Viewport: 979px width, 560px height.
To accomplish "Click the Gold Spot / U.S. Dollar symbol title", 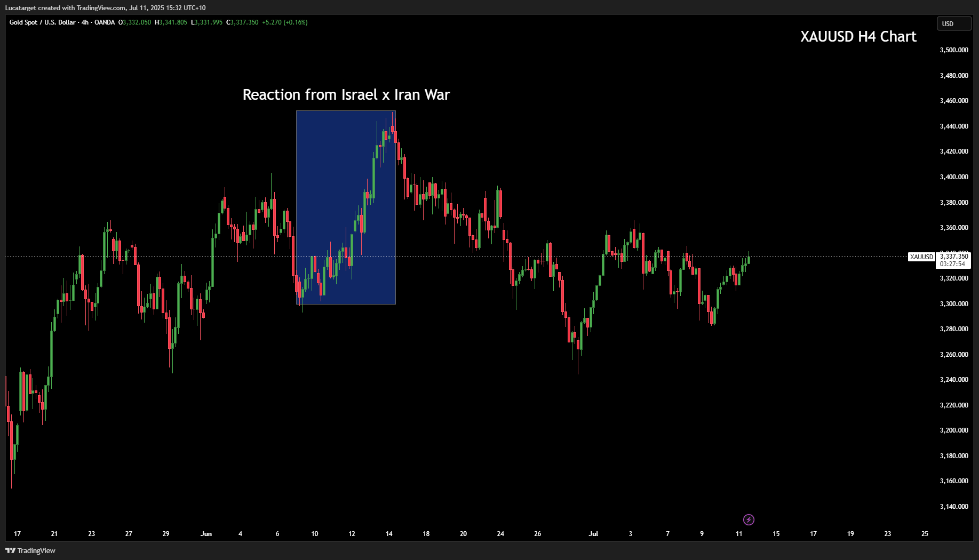I will click(x=42, y=22).
